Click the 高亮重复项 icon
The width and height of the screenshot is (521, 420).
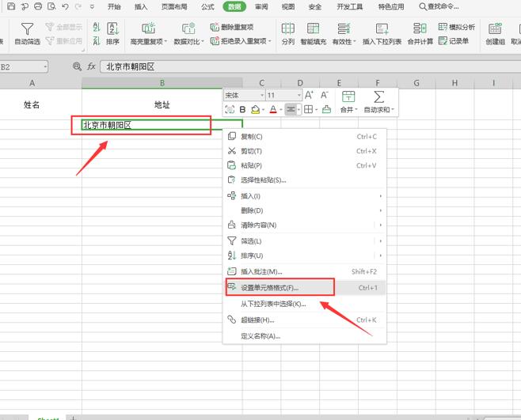coord(148,28)
